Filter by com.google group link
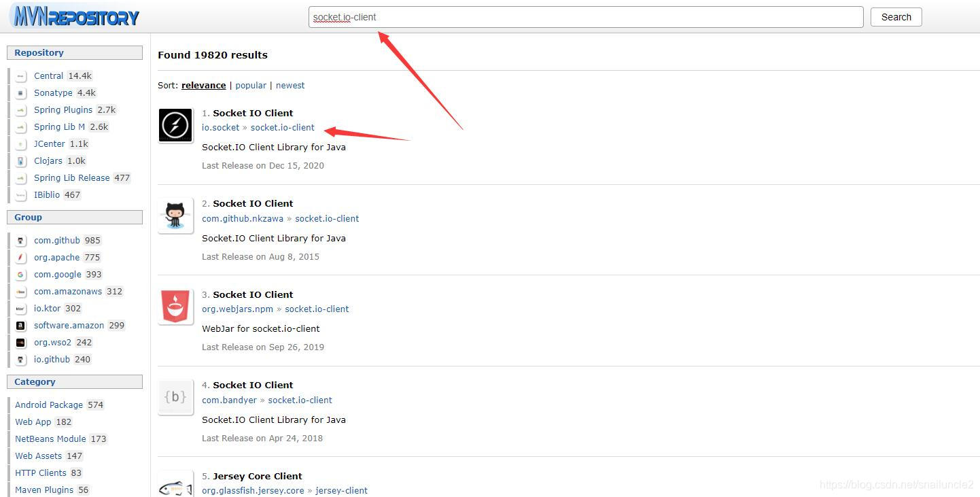980x497 pixels. coord(58,275)
